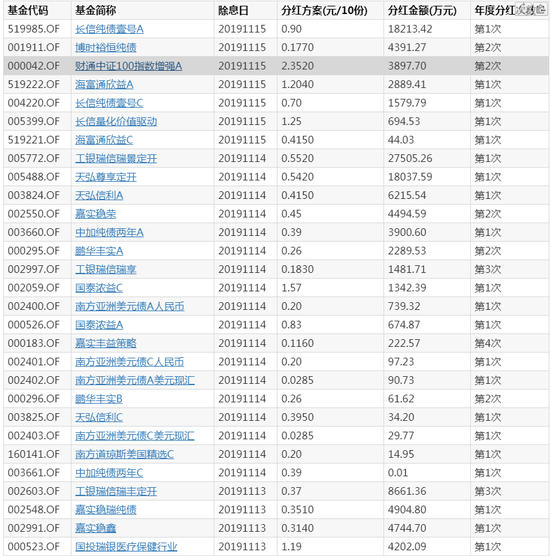Viewport: 550px width, 556px height.
Task: Open the 南方道琼斯美国精选C fund link
Action: click(124, 454)
